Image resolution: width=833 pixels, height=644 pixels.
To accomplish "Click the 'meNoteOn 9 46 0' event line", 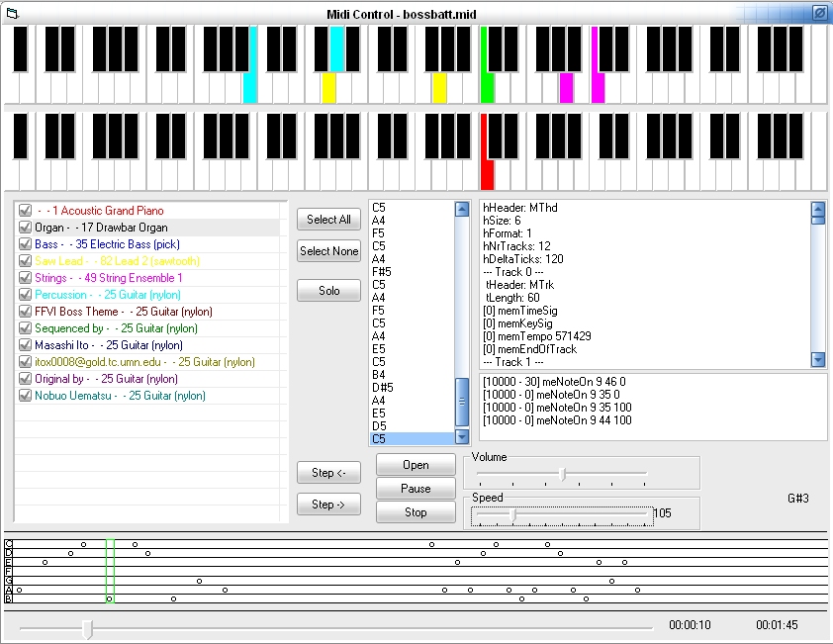I will click(x=554, y=382).
